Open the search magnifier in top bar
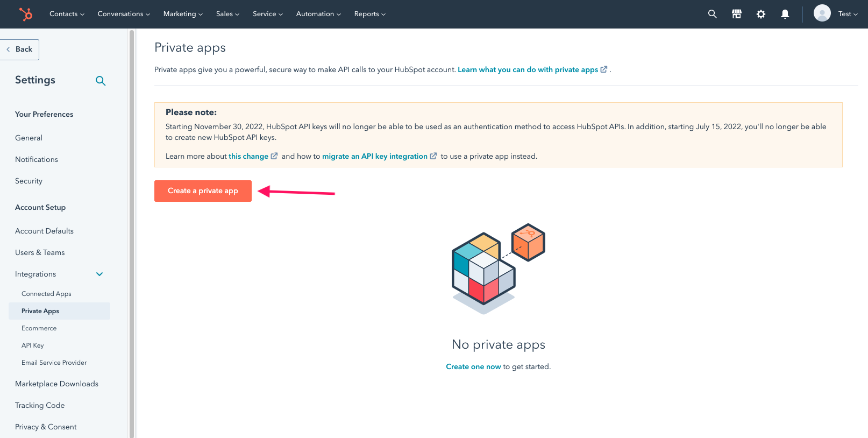The width and height of the screenshot is (868, 438). tap(713, 14)
